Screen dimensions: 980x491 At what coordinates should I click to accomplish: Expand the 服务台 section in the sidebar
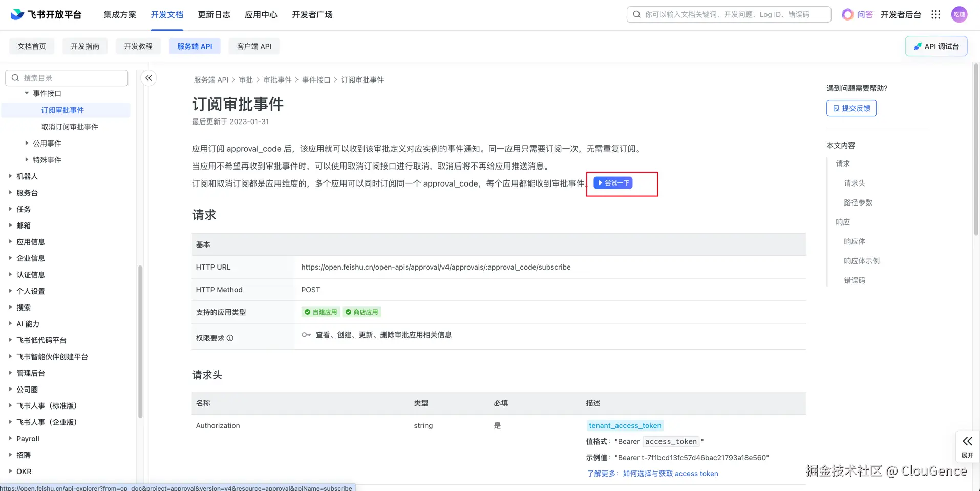10,192
